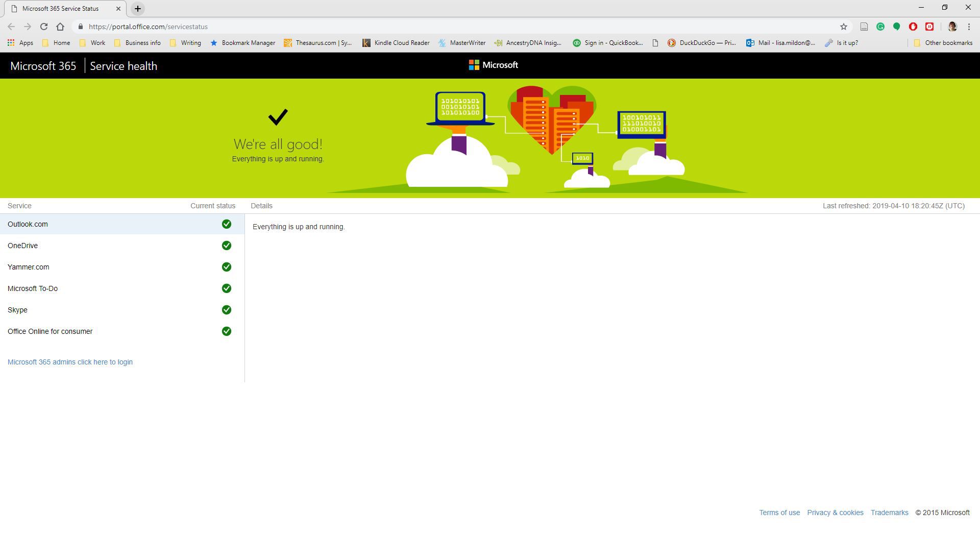Open the MasterWriter bookmark

(462, 43)
